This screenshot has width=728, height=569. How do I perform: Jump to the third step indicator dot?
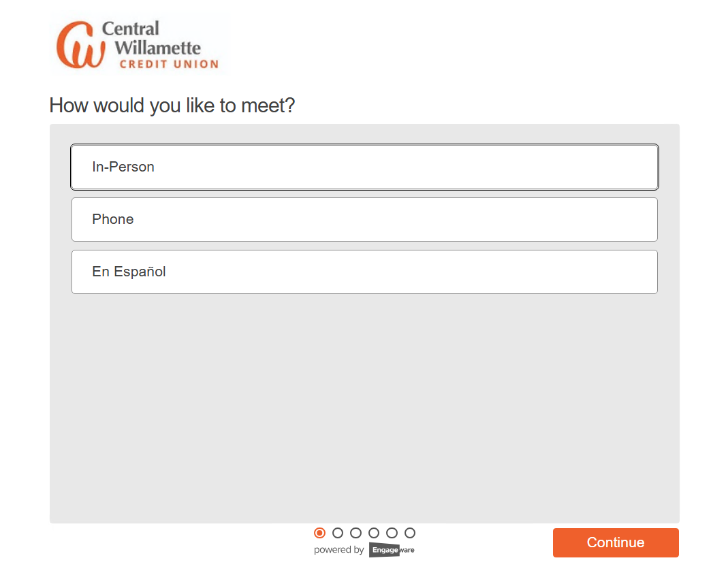coord(355,533)
